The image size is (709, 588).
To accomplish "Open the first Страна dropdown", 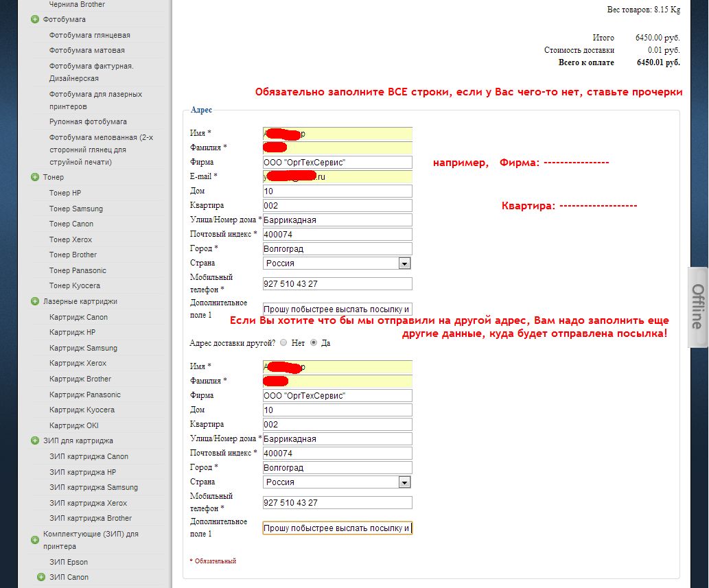I will 404,263.
